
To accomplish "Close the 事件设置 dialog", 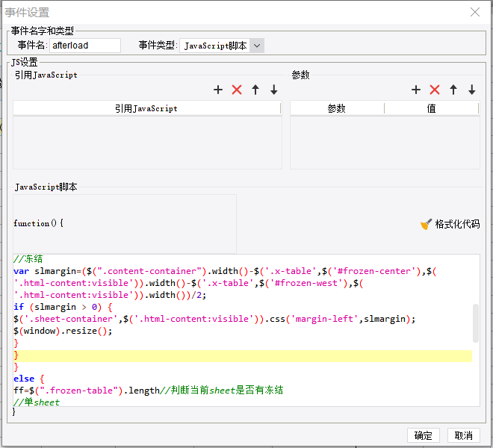I will [475, 12].
